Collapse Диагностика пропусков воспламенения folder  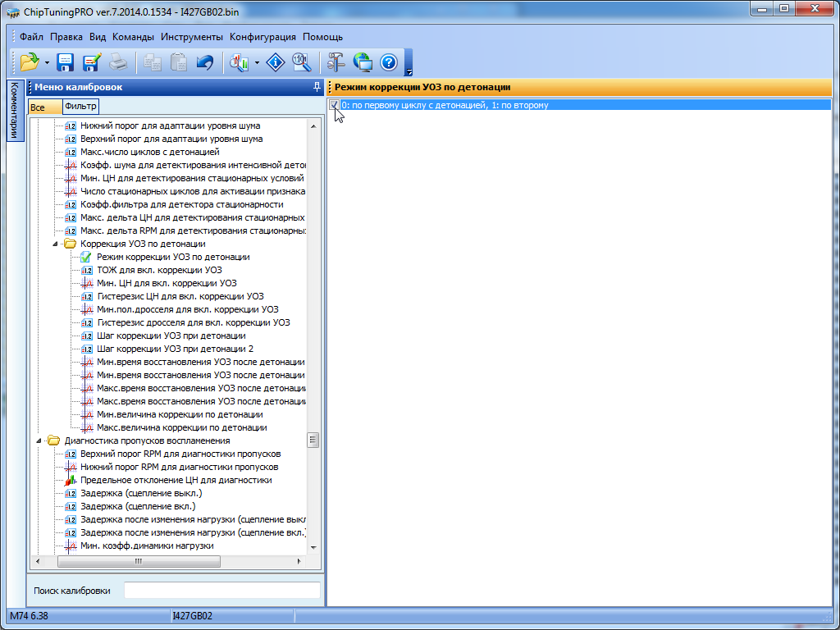(39, 441)
